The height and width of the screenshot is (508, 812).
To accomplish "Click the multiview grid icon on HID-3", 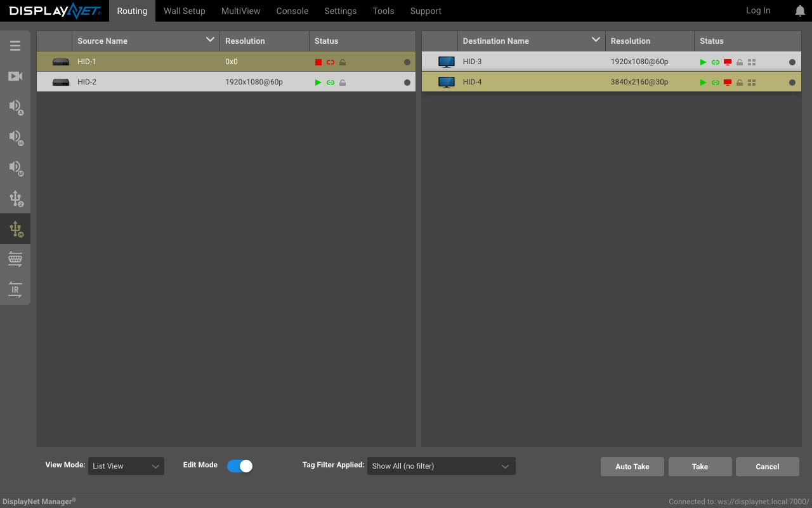I will tap(752, 62).
